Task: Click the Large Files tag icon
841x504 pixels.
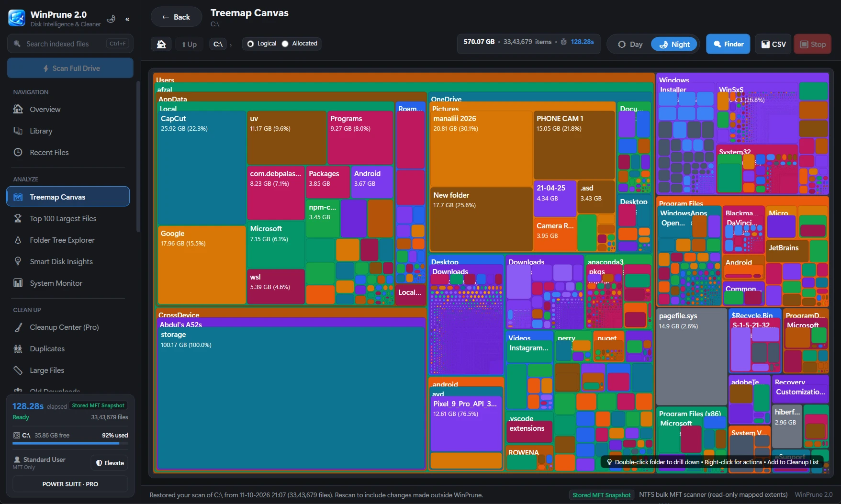Action: click(18, 370)
